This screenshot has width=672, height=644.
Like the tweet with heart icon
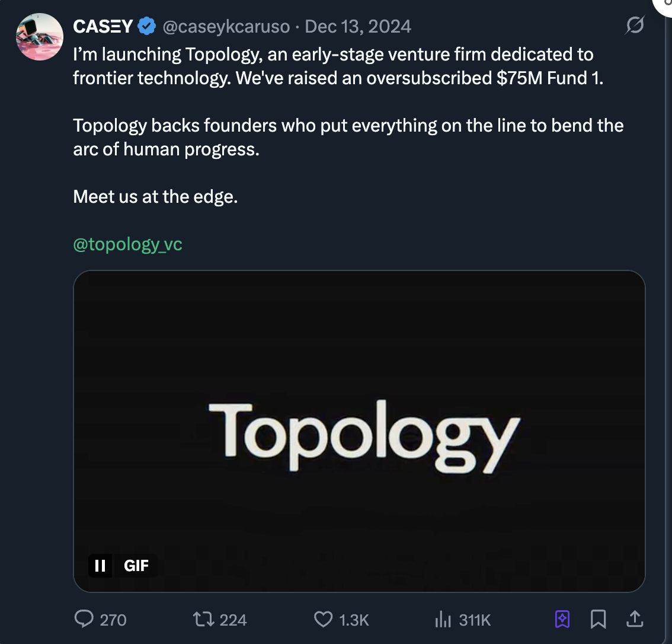tap(323, 620)
